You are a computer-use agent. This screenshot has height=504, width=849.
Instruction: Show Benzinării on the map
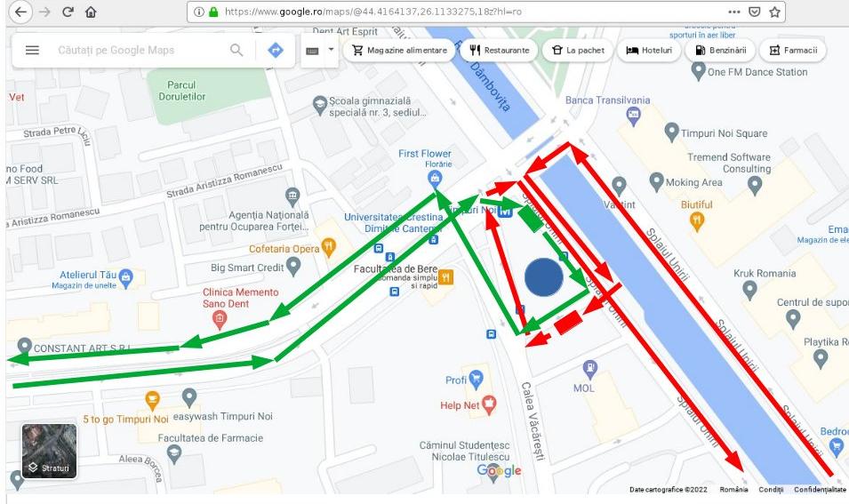[720, 51]
